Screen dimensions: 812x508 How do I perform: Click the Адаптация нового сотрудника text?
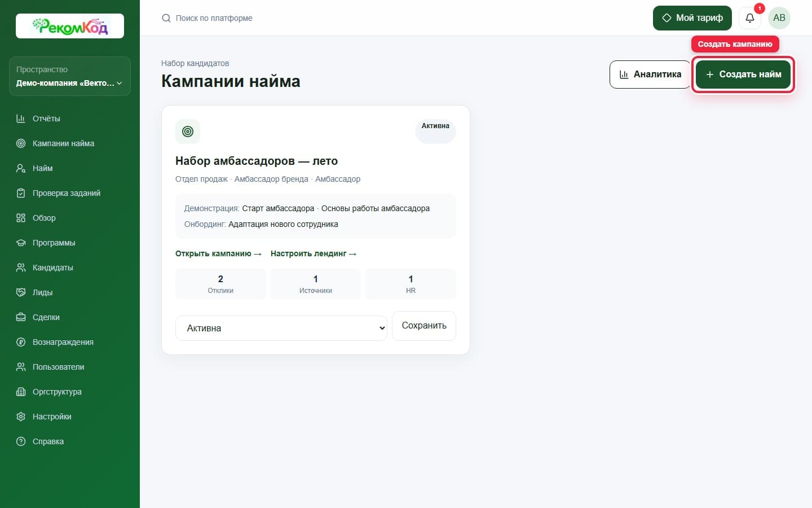[283, 224]
